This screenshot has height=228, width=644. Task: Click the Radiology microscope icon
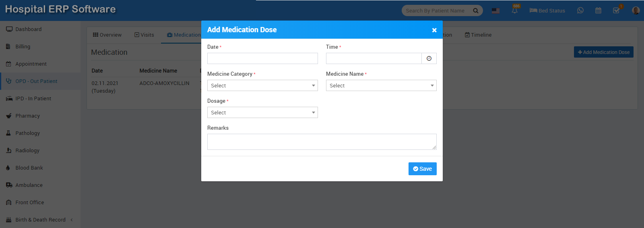(x=8, y=150)
